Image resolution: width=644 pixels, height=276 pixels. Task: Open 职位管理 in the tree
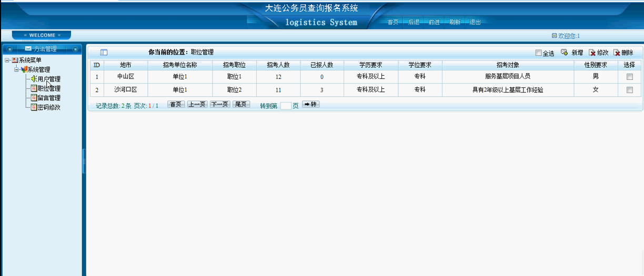tap(49, 88)
